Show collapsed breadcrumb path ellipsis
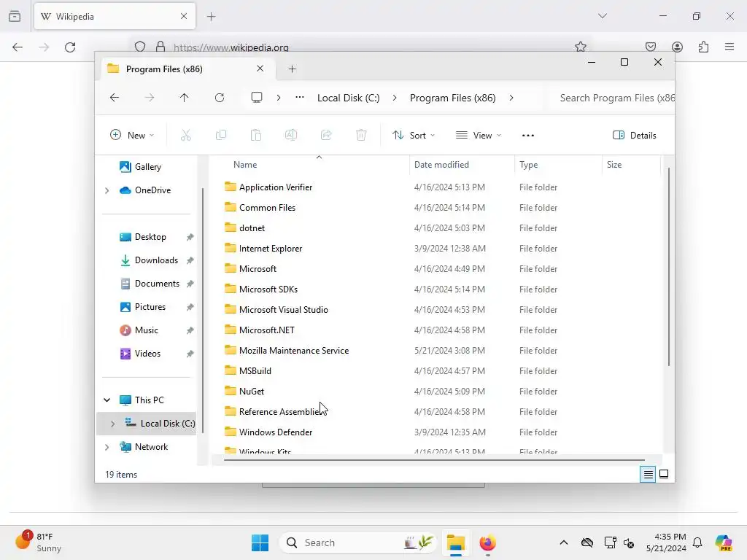This screenshot has height=560, width=747. point(300,97)
